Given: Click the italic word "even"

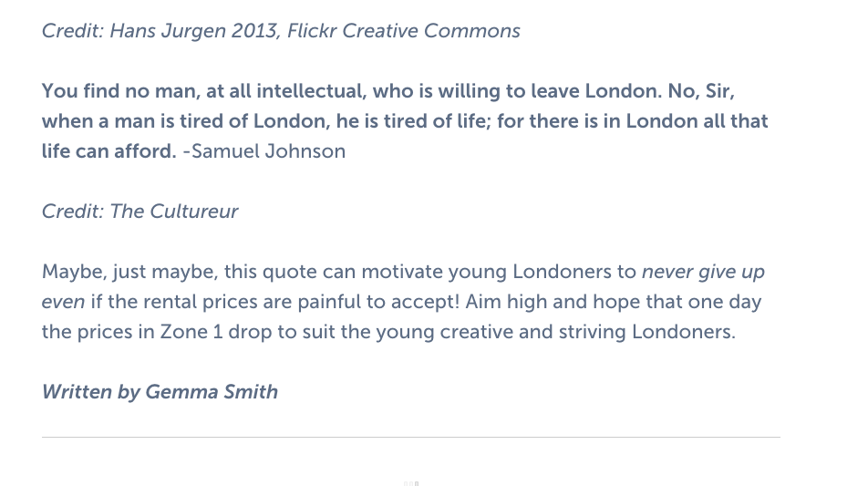Looking at the screenshot, I should [x=63, y=302].
